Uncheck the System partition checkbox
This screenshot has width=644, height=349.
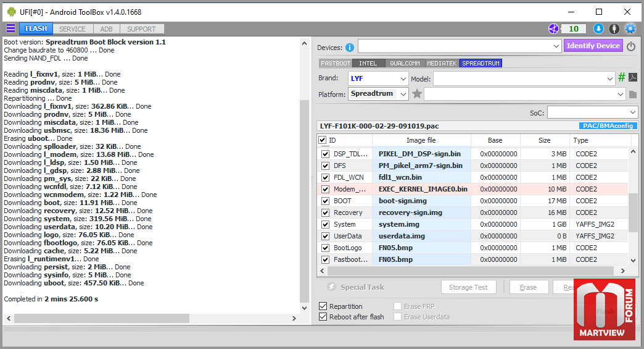pos(325,224)
